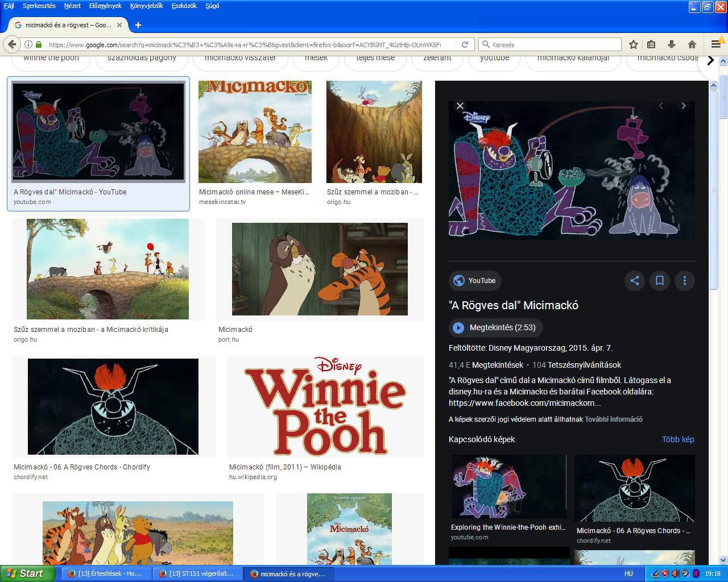This screenshot has height=582, width=728.
Task: Open the Windows Start menu
Action: tap(27, 573)
